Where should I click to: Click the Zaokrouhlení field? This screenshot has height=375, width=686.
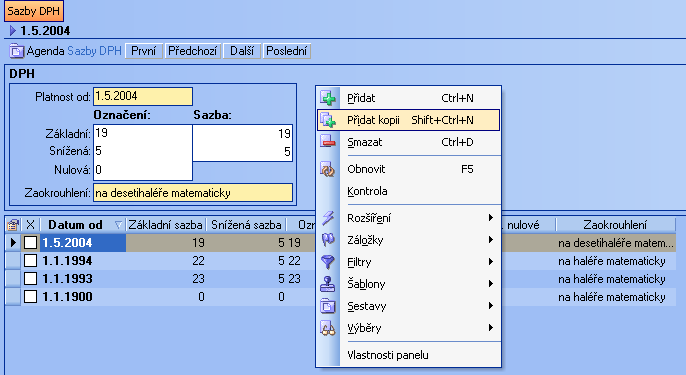coord(193,193)
